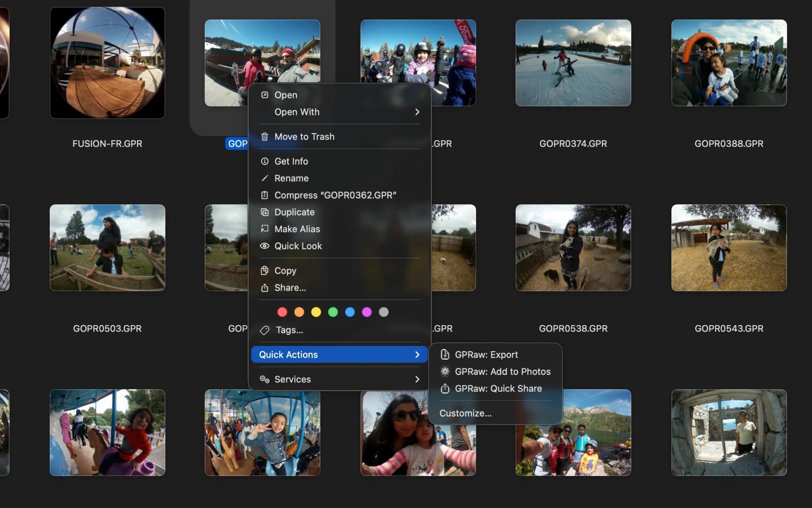Apply the red color tag
The width and height of the screenshot is (812, 508).
coord(282,312)
